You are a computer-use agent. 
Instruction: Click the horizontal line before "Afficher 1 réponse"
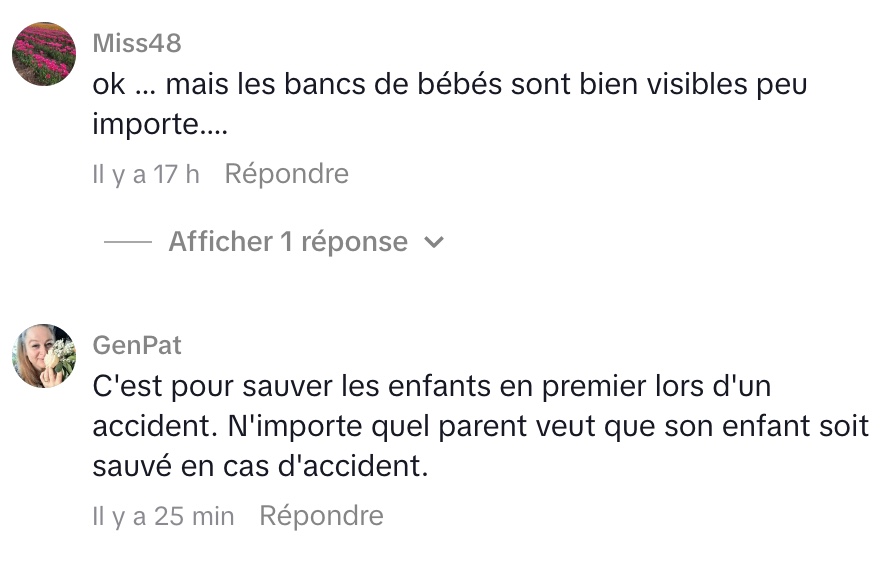(128, 243)
